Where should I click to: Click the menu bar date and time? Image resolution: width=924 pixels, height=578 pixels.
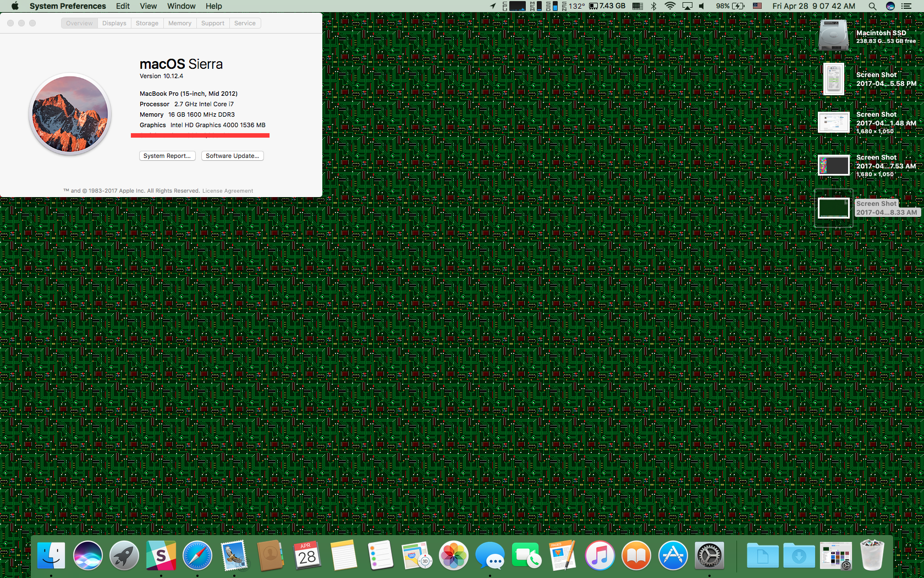click(814, 6)
